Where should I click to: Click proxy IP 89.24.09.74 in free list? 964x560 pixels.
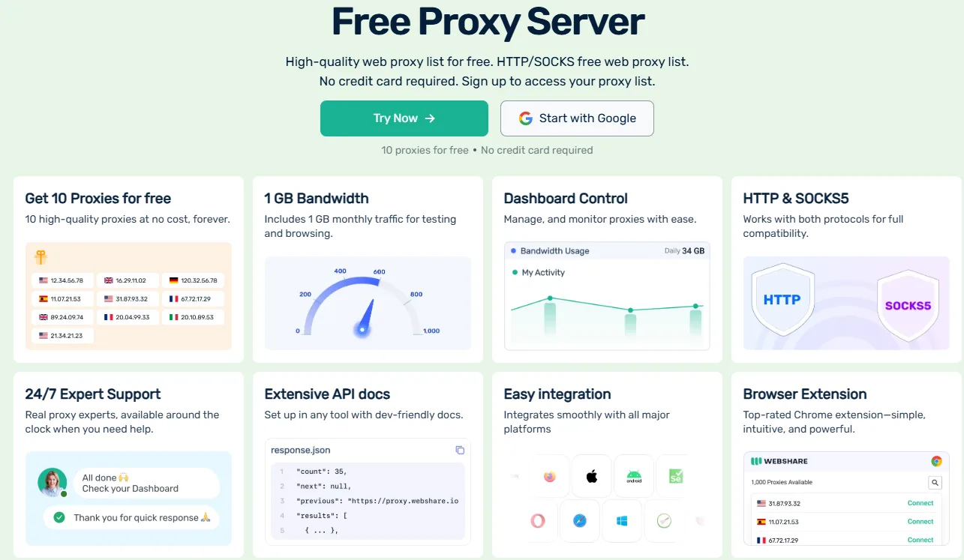67,317
